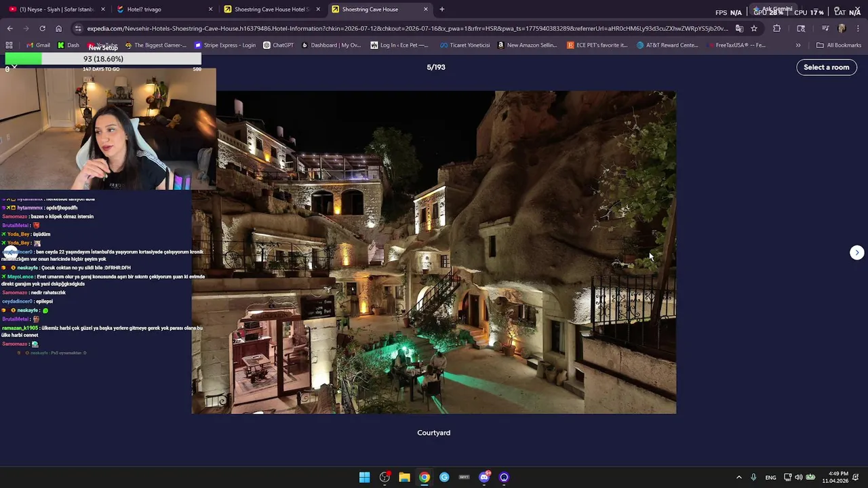Open the browser home page
868x488 pixels.
(x=59, y=28)
